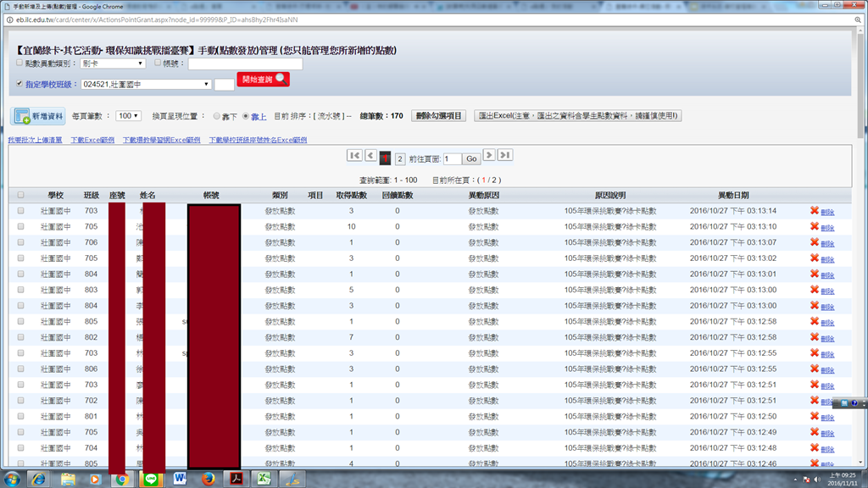
Task: Enable the 帳號 filter checkbox
Action: (x=158, y=63)
